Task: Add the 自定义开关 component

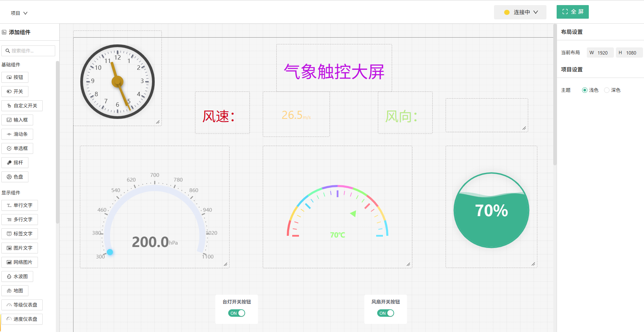Action: (22, 106)
